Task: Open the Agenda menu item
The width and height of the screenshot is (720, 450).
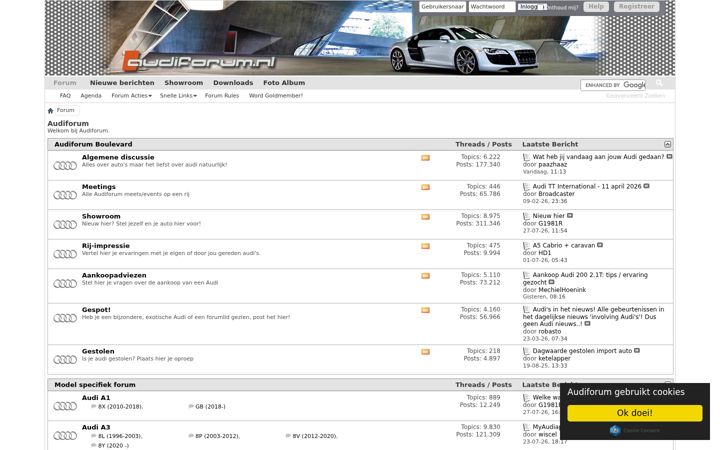Action: coord(91,96)
